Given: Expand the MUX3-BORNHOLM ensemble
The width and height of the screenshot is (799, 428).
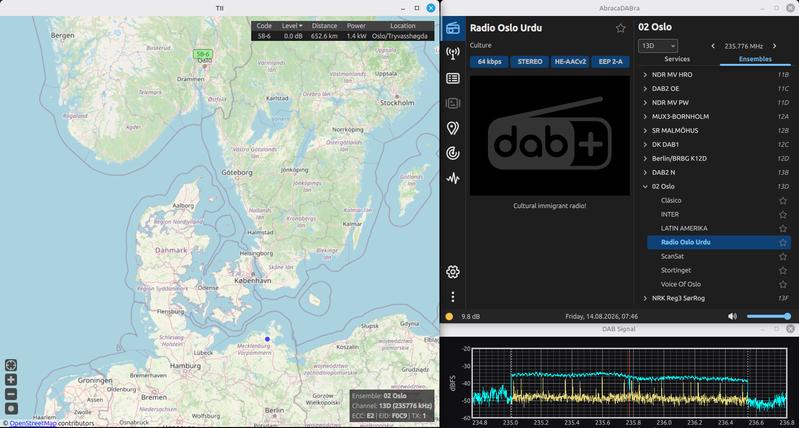Looking at the screenshot, I should pos(645,117).
